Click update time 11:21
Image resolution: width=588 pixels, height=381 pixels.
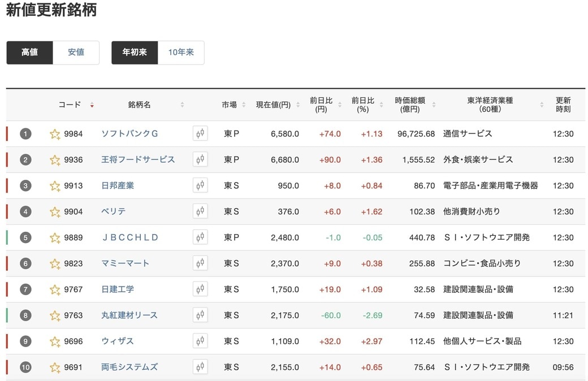tap(563, 315)
